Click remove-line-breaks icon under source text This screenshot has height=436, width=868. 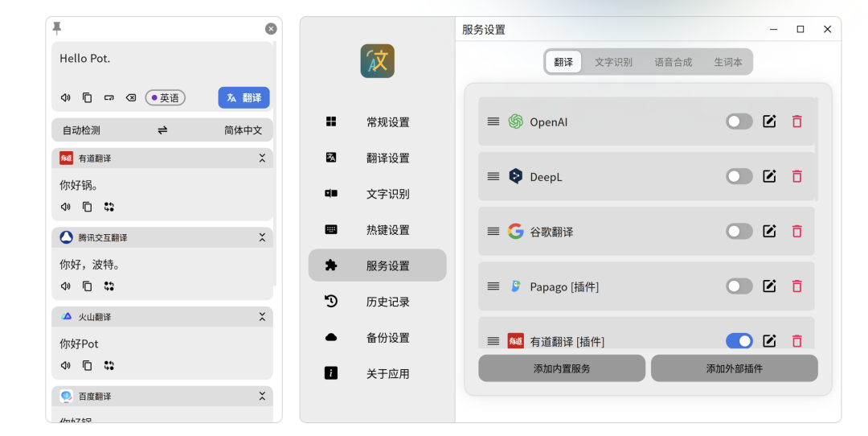(x=109, y=97)
